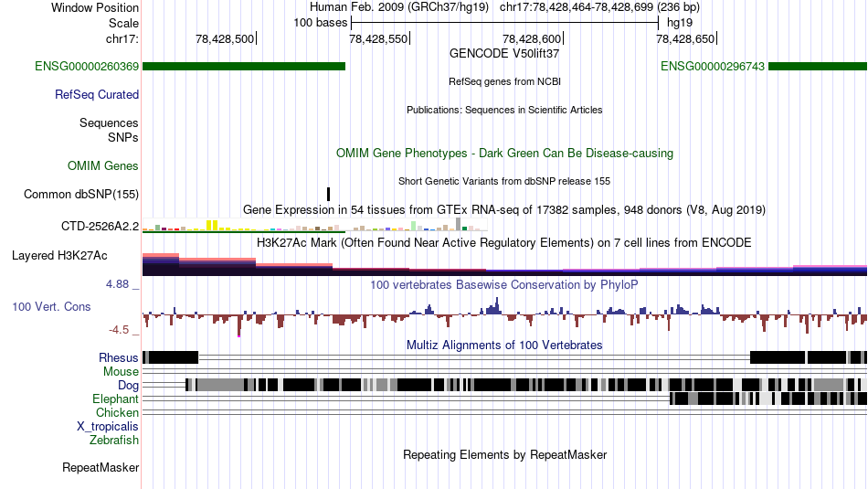This screenshot has width=868, height=489.
Task: Click the Elephant alignment blocks at right
Action: point(768,399)
